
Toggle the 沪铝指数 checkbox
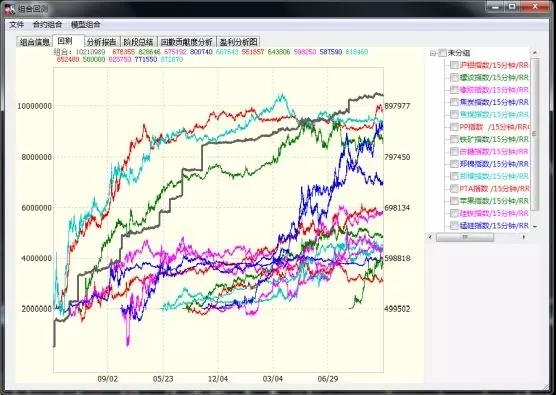[454, 65]
